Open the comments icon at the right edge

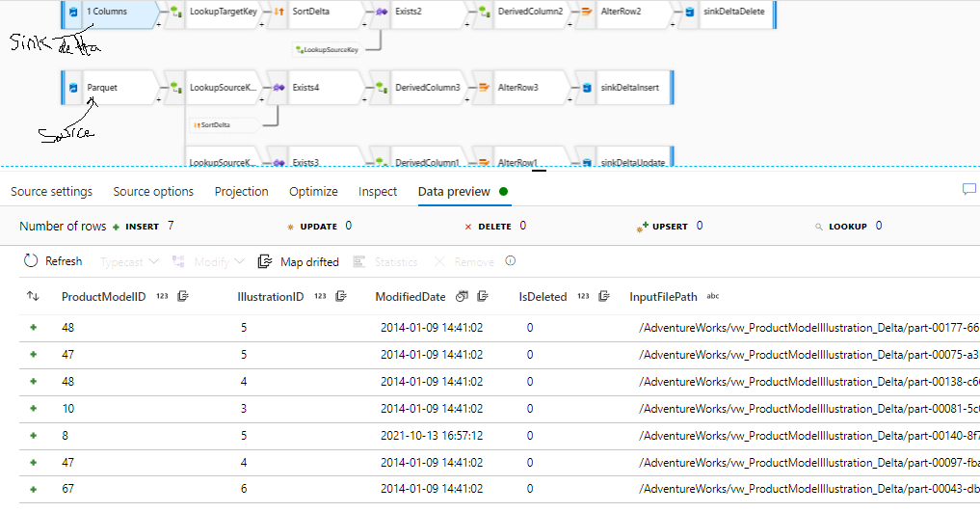969,189
